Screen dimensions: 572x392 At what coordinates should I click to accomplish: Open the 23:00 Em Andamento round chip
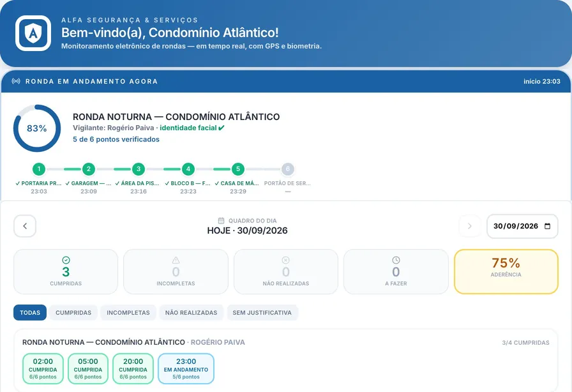tap(186, 368)
